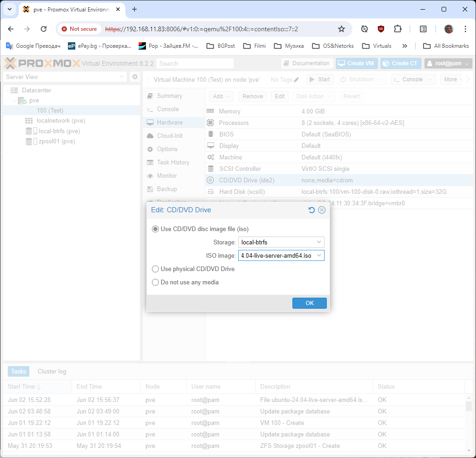The height and width of the screenshot is (458, 476).
Task: Open the Options tab
Action: [x=174, y=149]
